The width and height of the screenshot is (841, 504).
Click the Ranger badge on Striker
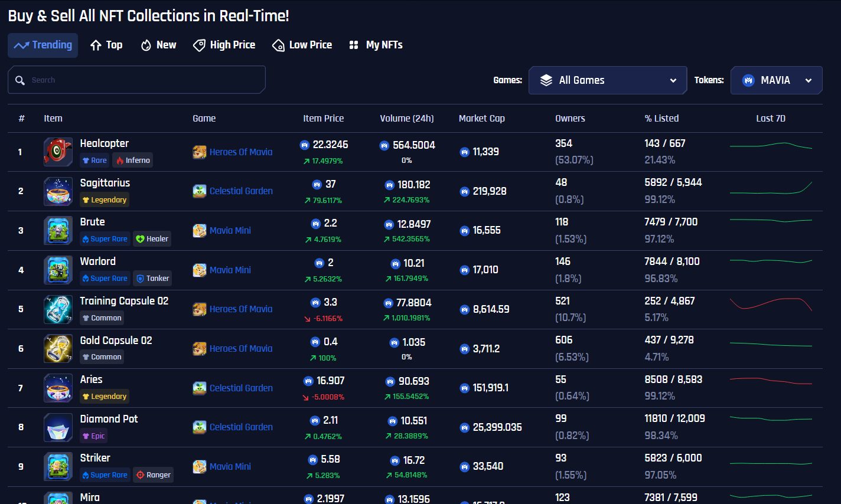(x=153, y=474)
